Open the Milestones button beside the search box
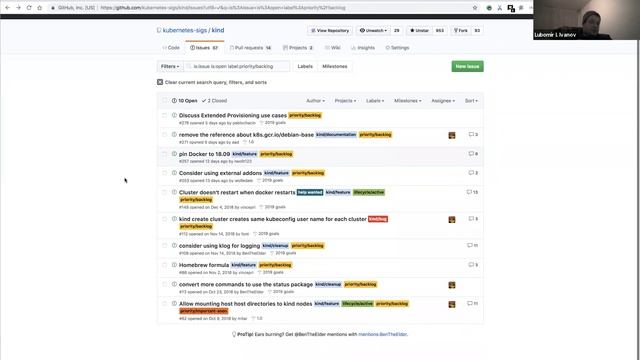The image size is (640, 360). tap(335, 66)
